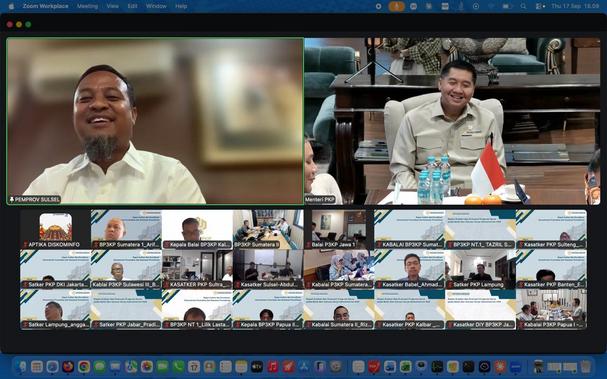607x379 pixels.
Task: Select Kabalai P3KP Papua I tile
Action: point(551,309)
